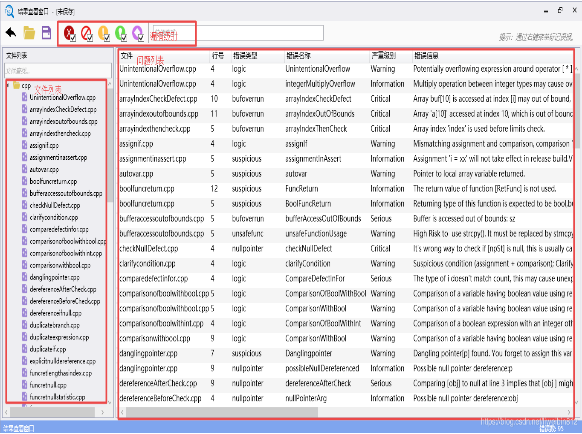Click the issue list horizontal scrollbar thumb

(222, 412)
